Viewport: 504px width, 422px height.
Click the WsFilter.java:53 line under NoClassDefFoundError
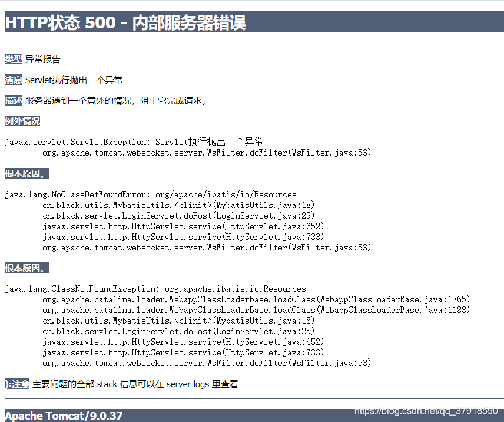coord(207,248)
